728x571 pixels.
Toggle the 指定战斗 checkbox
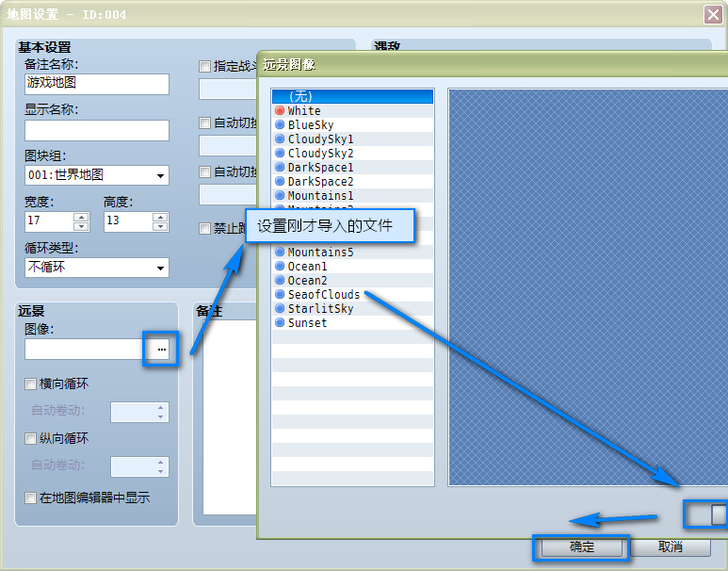[x=204, y=67]
